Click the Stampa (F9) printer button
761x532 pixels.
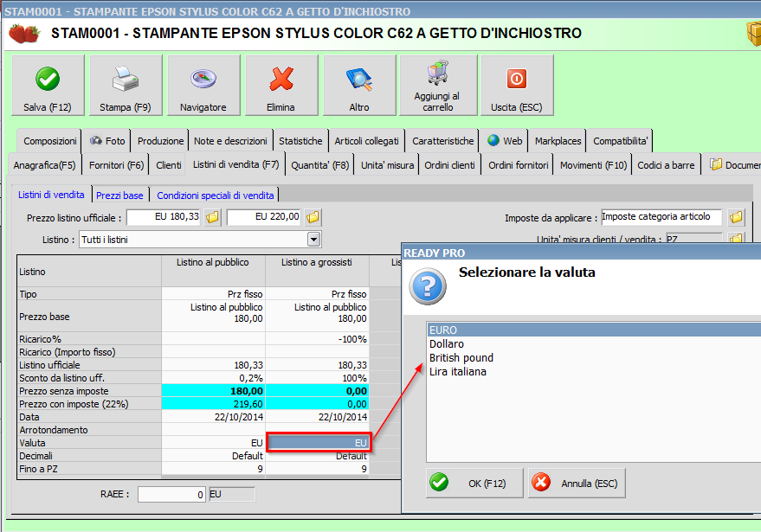pos(126,86)
